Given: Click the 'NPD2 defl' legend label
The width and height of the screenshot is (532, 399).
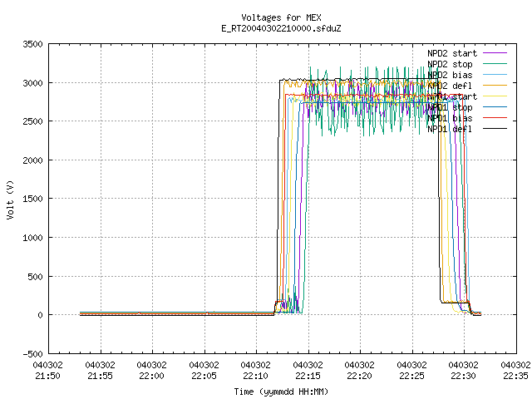Looking at the screenshot, I should (x=450, y=86).
